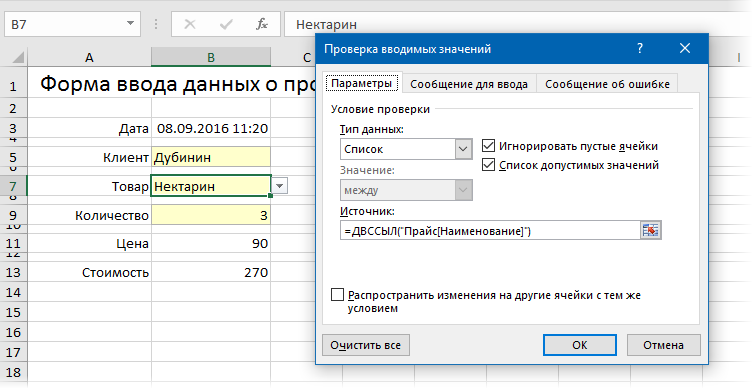Close the Проверка вводимых значений dialog
Image resolution: width=753 pixels, height=389 pixels.
(x=685, y=48)
